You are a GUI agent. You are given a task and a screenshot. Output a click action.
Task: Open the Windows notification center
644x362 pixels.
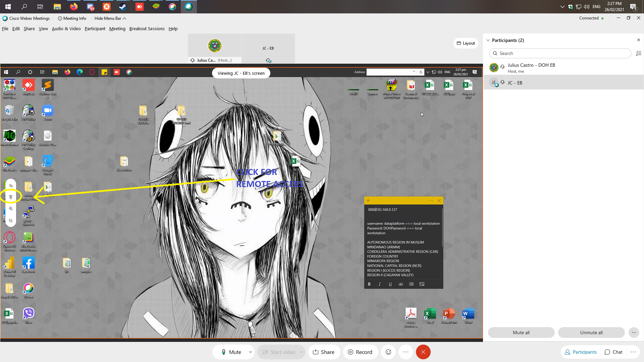633,7
